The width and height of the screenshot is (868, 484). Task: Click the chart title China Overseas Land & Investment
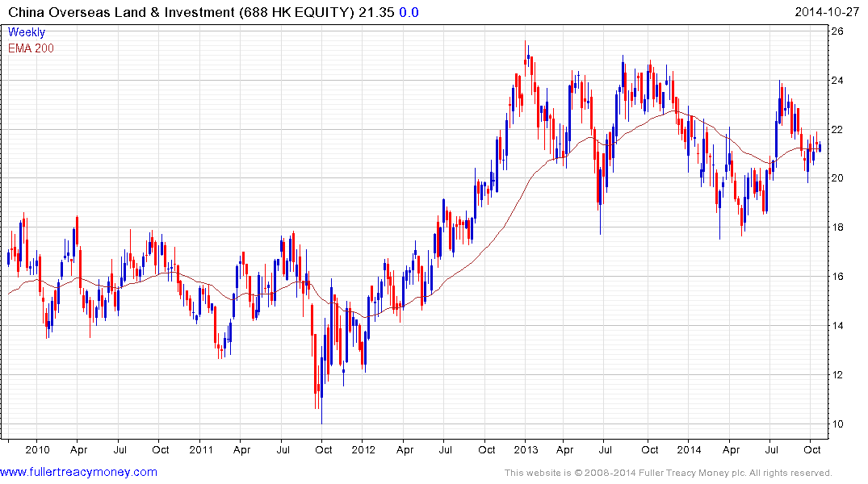tap(122, 12)
